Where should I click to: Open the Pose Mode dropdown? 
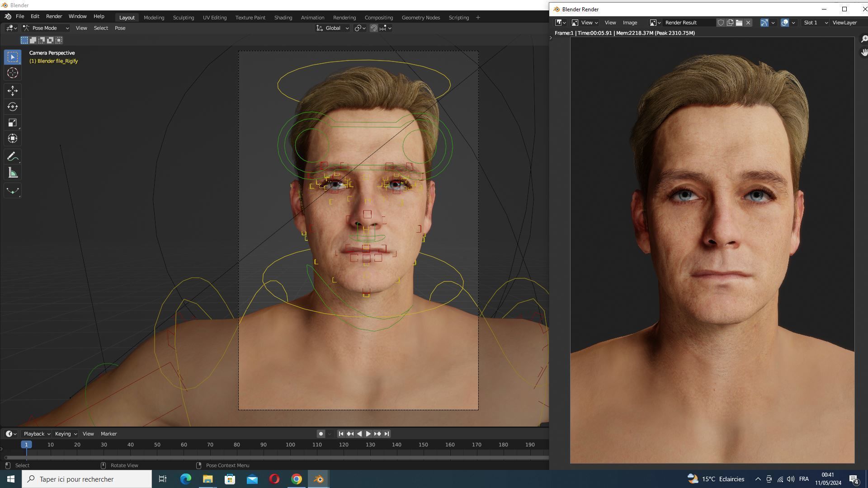(x=46, y=28)
